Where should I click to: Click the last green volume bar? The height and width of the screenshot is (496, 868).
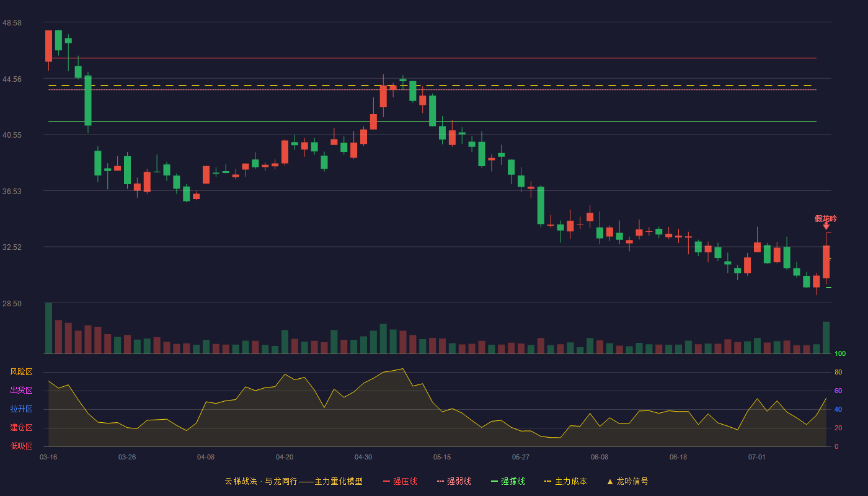click(x=826, y=337)
